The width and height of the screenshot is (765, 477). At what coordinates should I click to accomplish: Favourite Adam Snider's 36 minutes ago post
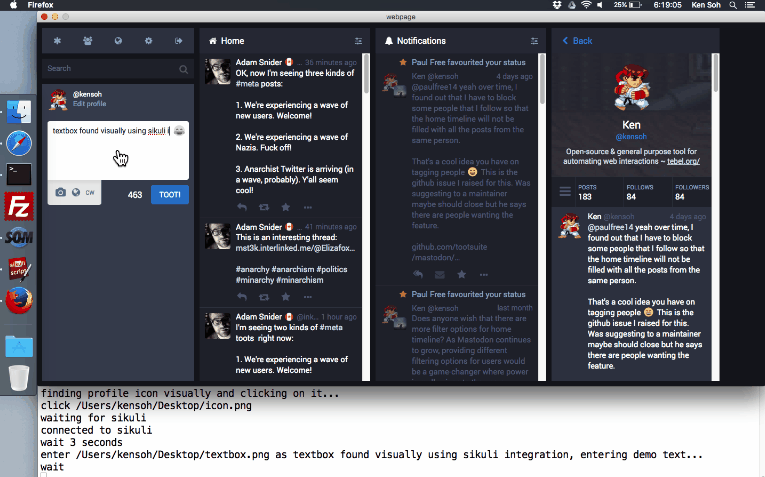(x=286, y=207)
